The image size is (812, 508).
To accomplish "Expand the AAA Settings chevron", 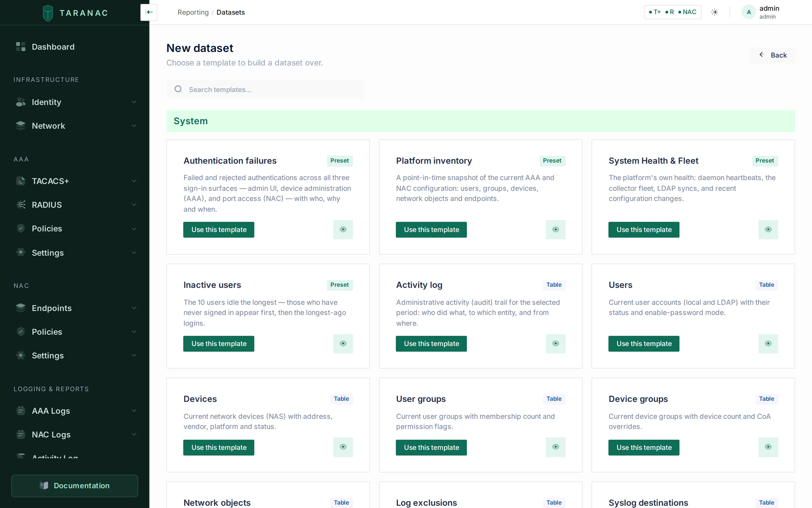I will point(134,252).
